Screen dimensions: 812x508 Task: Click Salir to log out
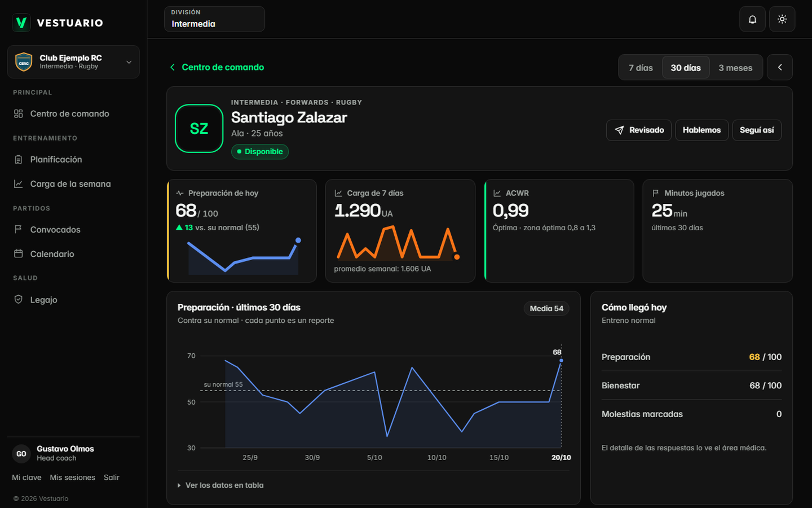pyautogui.click(x=112, y=478)
